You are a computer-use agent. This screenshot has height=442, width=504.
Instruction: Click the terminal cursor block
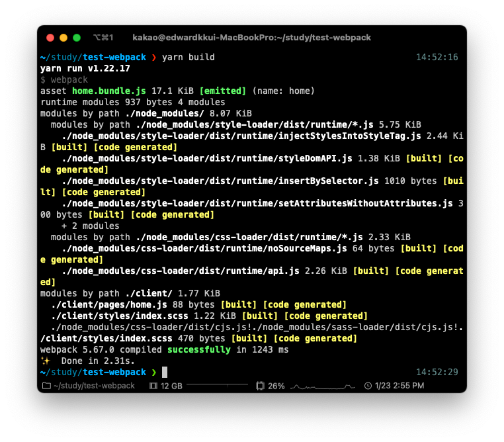pos(165,373)
